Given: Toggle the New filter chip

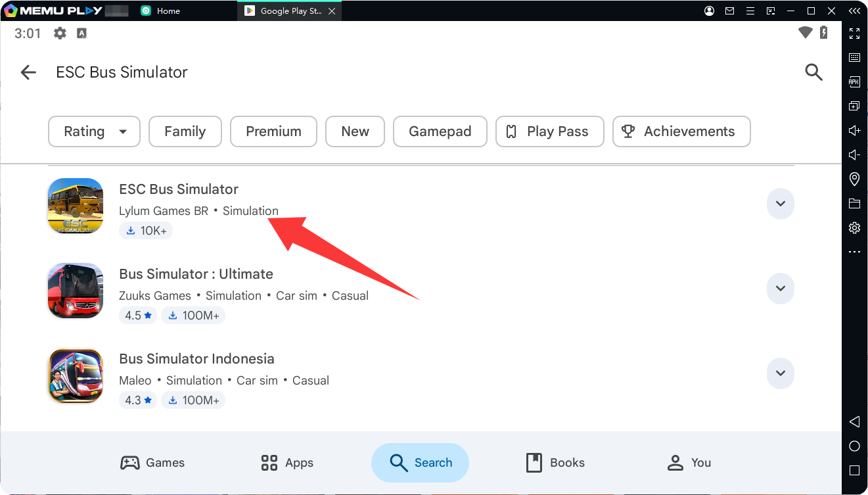Looking at the screenshot, I should 355,131.
